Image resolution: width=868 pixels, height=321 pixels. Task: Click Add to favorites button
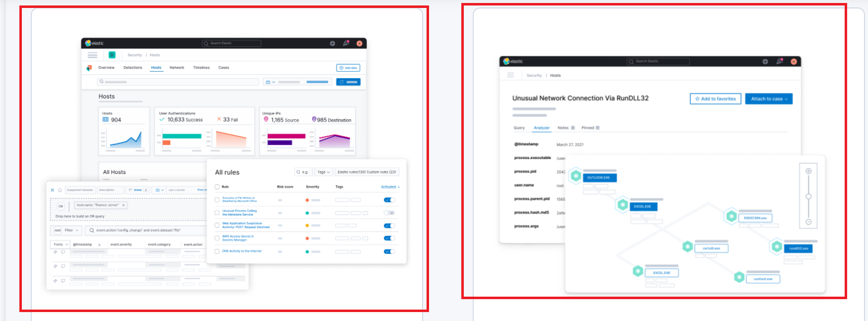pyautogui.click(x=716, y=99)
